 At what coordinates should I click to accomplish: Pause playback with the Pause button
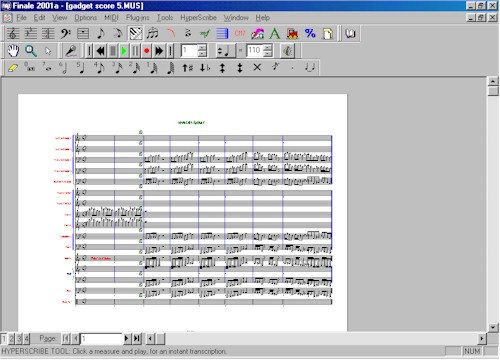click(135, 51)
